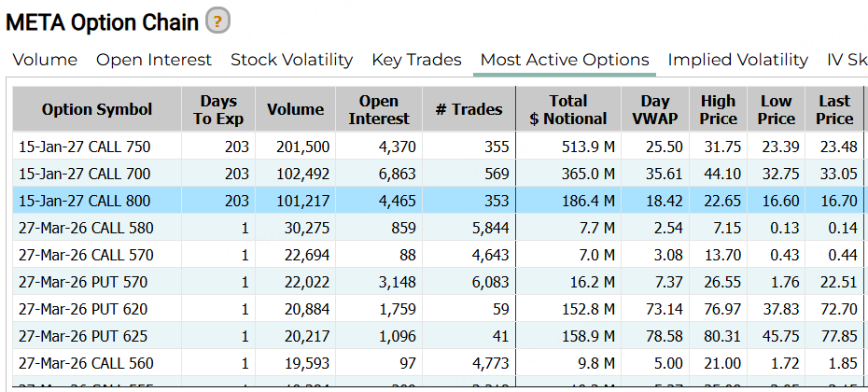
Task: Sort by # Trades column header
Action: click(469, 110)
